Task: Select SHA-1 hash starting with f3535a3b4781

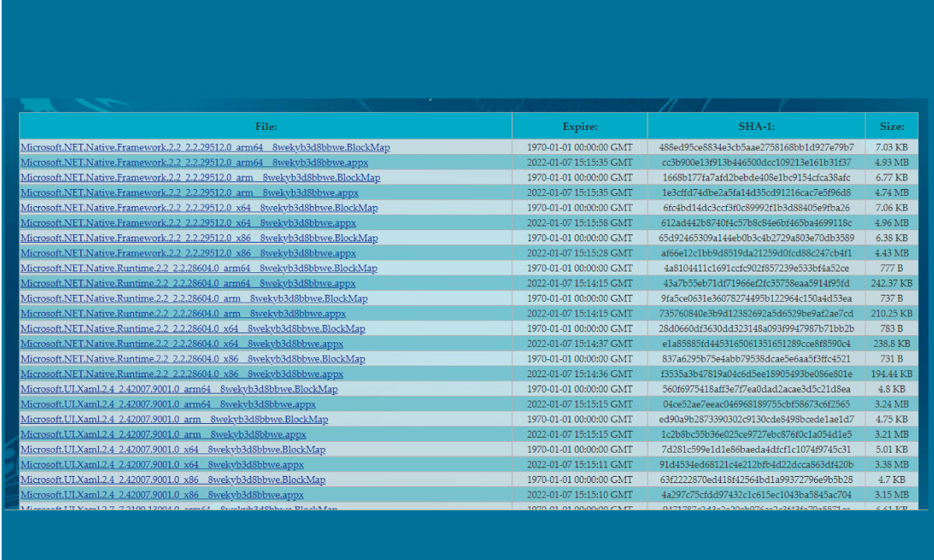Action: point(757,374)
